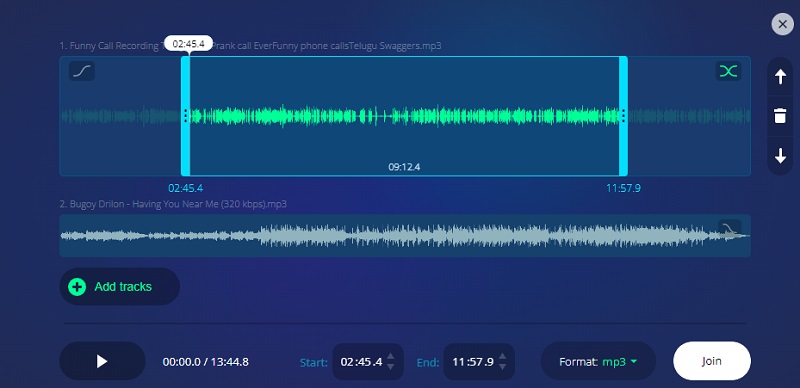Click the Add tracks button label
The image size is (800, 388).
pyautogui.click(x=123, y=287)
